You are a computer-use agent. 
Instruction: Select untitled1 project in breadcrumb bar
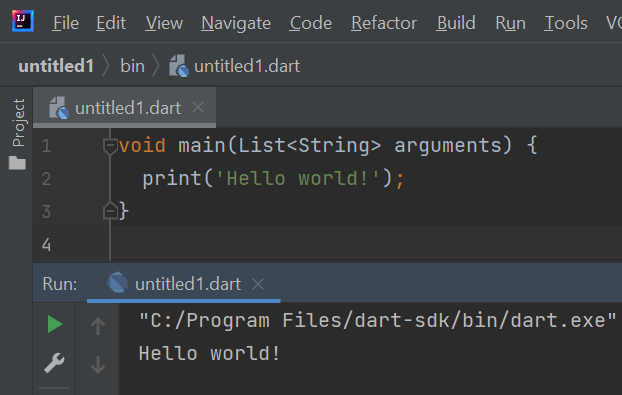point(56,66)
